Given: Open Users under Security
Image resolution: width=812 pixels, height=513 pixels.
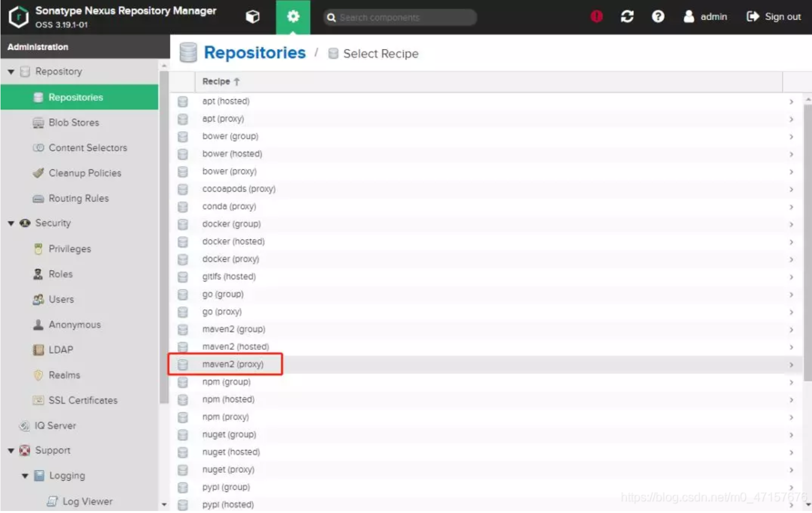Looking at the screenshot, I should [x=61, y=299].
